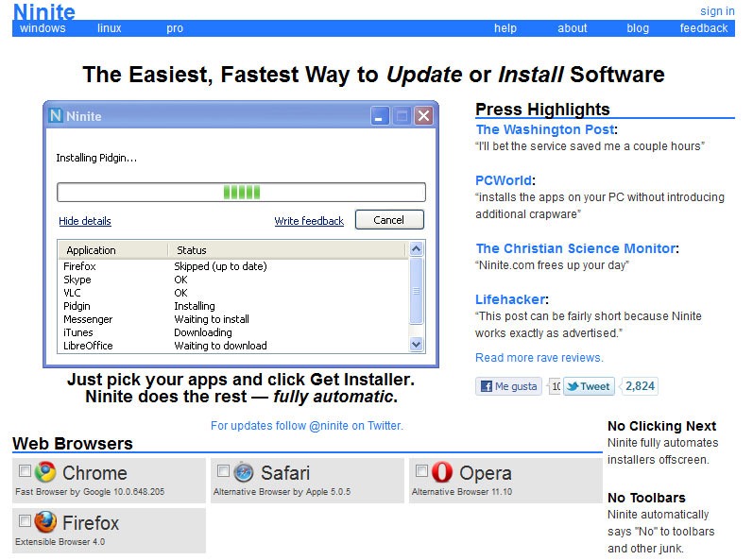This screenshot has height=560, width=753.
Task: Click the Twitter Tweet button
Action: pyautogui.click(x=589, y=386)
